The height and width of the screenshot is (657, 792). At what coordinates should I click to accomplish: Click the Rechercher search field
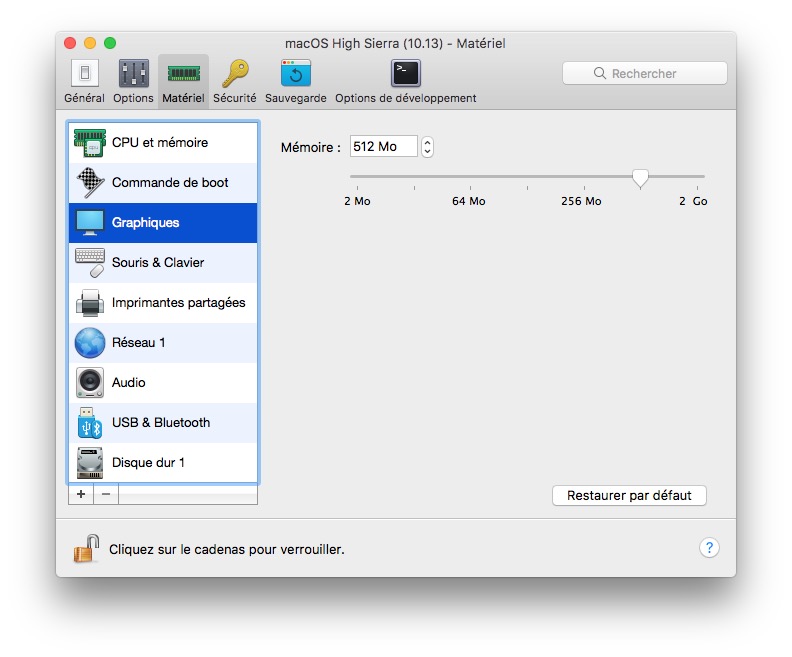click(645, 73)
